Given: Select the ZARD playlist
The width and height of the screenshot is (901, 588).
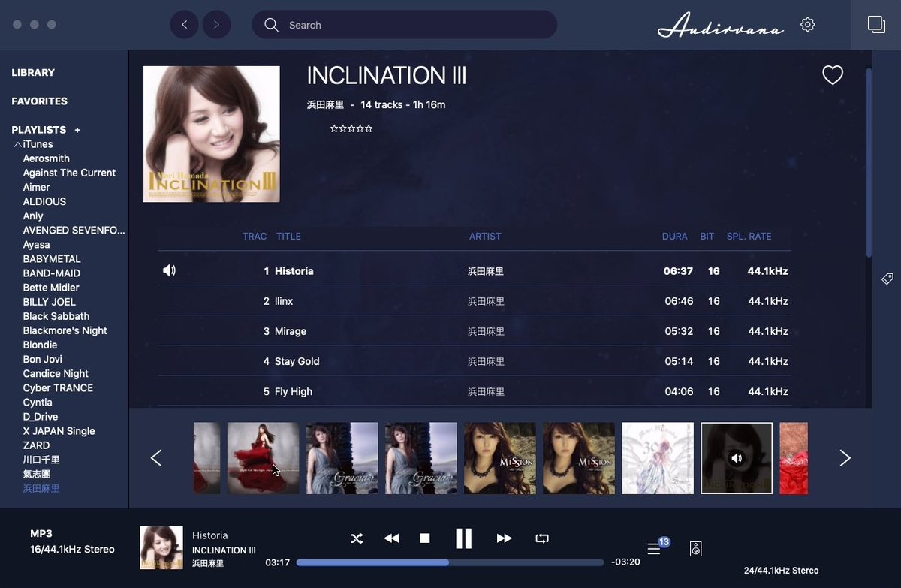Looking at the screenshot, I should click(36, 445).
